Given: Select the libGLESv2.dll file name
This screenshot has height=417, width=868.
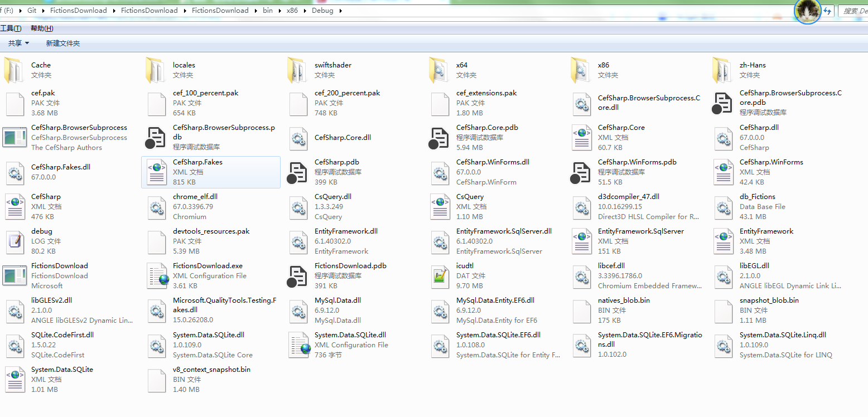Looking at the screenshot, I should pyautogui.click(x=51, y=300).
